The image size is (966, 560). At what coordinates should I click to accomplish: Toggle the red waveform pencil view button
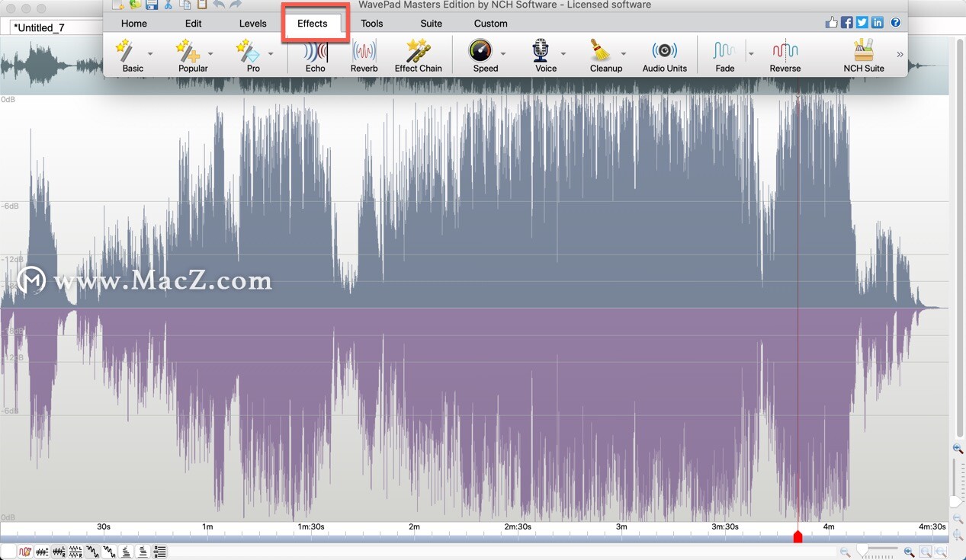[25, 552]
